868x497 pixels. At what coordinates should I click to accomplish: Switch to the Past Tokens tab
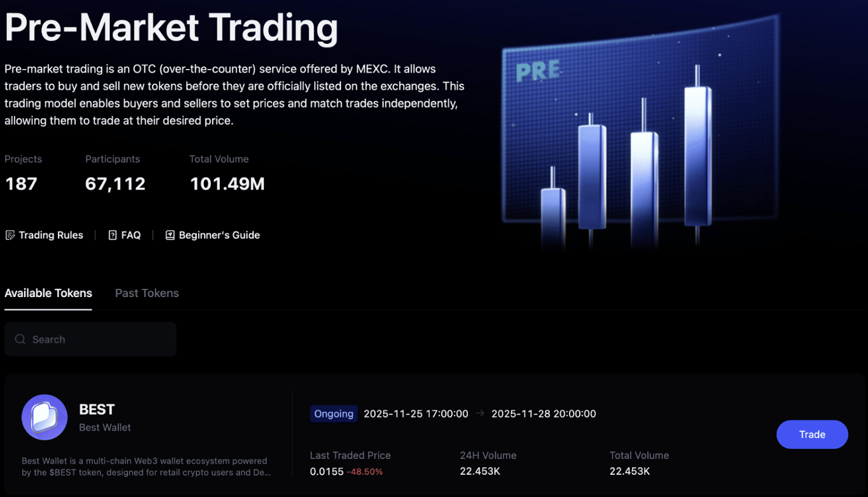[147, 293]
